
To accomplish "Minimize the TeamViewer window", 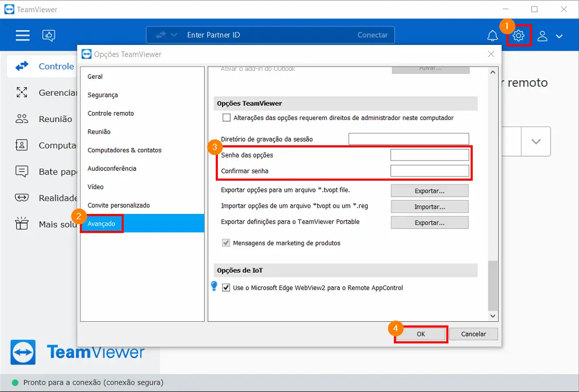I will (506, 9).
